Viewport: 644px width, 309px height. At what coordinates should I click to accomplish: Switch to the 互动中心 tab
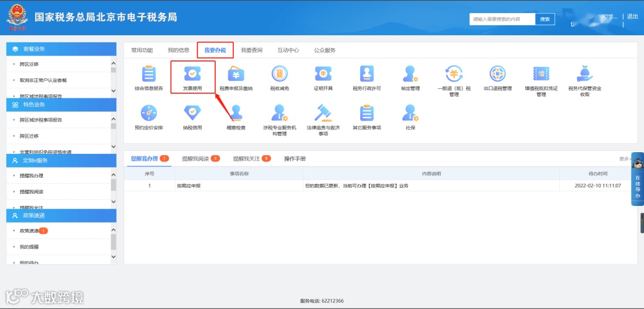pos(288,50)
